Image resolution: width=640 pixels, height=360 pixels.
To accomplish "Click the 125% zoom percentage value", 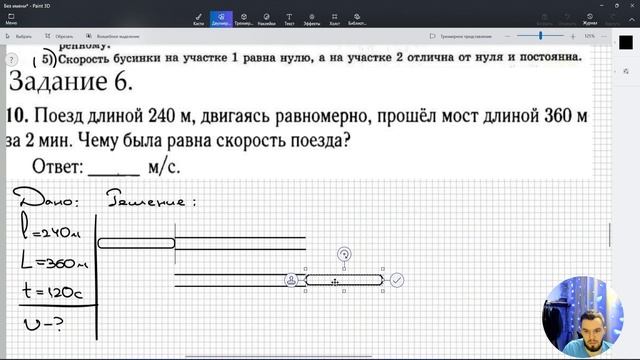I will 589,36.
